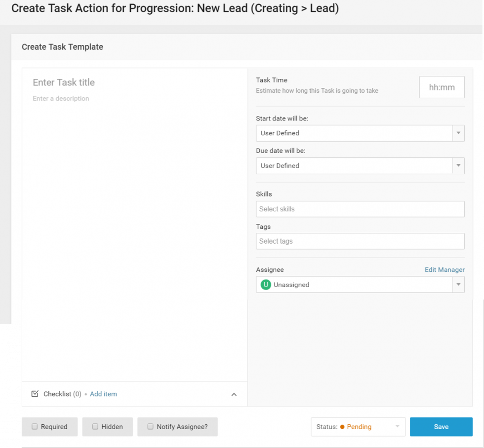Click Add item to add a checklist entry
The width and height of the screenshot is (484, 448).
click(103, 394)
